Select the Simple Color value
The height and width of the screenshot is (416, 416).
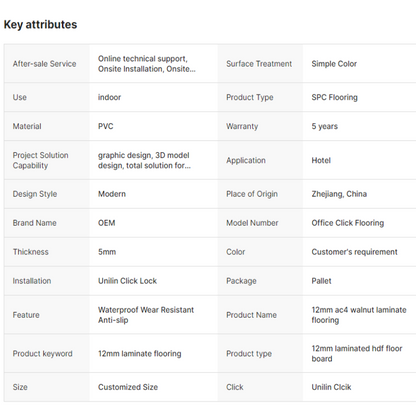(x=334, y=64)
